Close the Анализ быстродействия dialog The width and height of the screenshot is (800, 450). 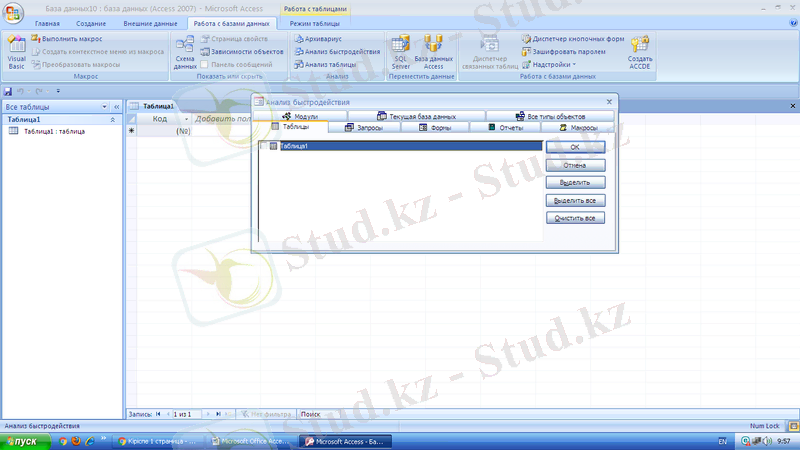[x=609, y=102]
